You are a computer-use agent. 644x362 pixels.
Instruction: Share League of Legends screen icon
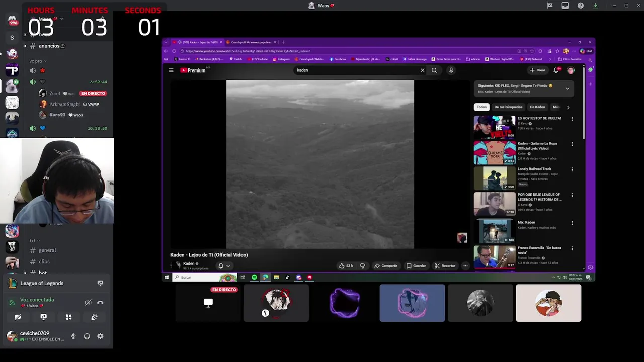click(100, 283)
